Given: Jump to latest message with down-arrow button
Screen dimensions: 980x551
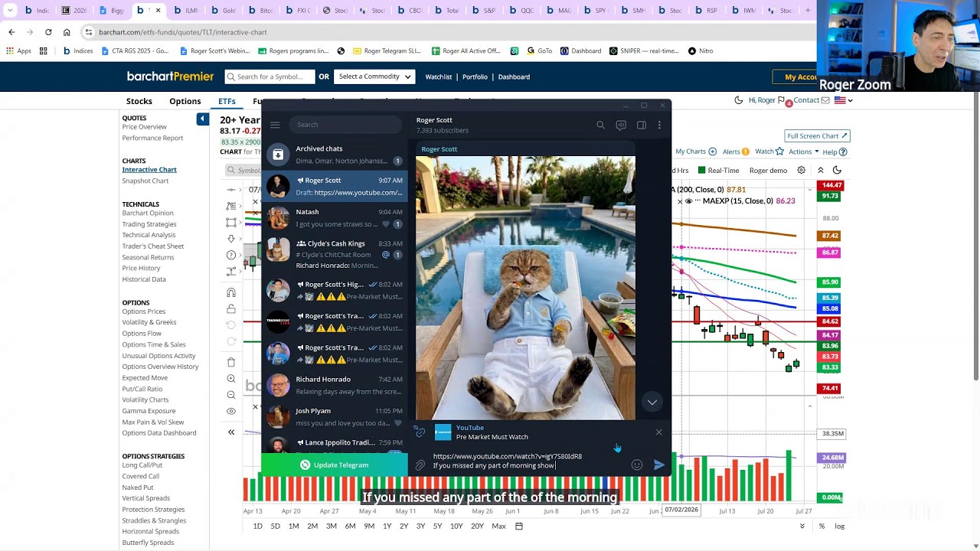Looking at the screenshot, I should 652,402.
